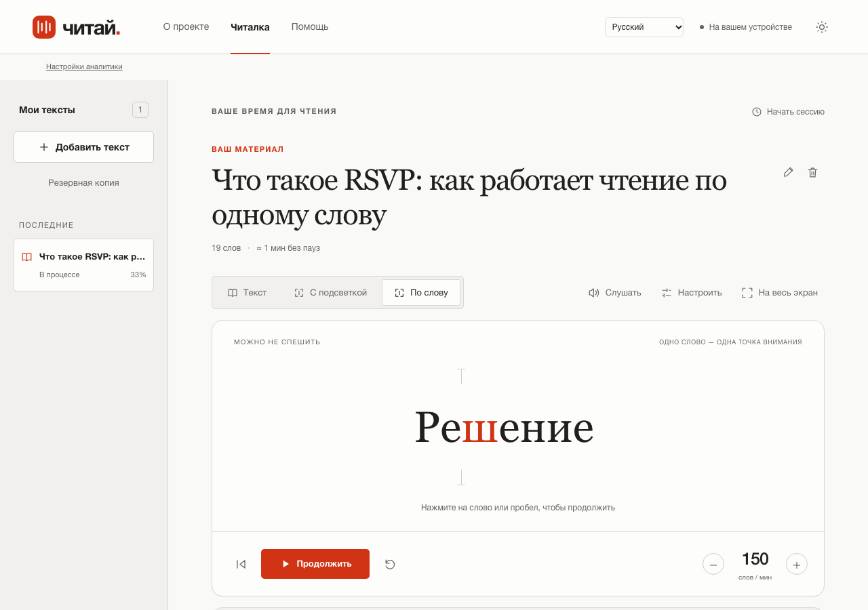868x610 pixels.
Task: Open the Помощь menu item
Action: click(310, 27)
